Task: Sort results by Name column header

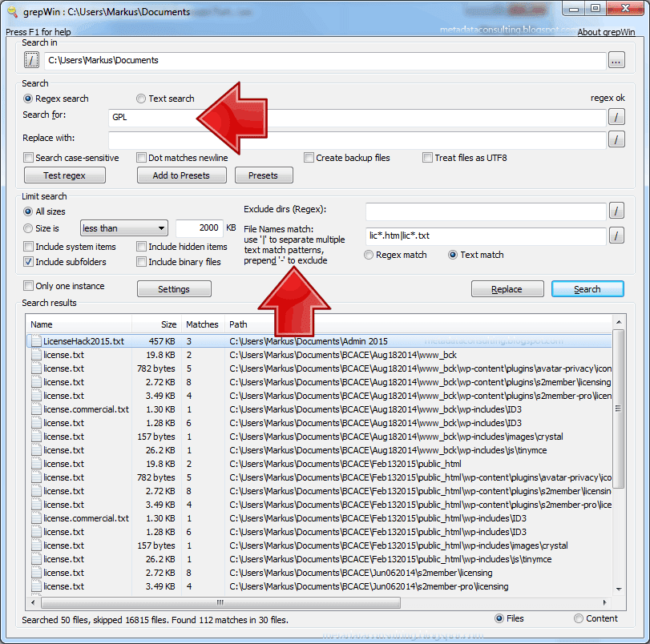Action: 79,324
